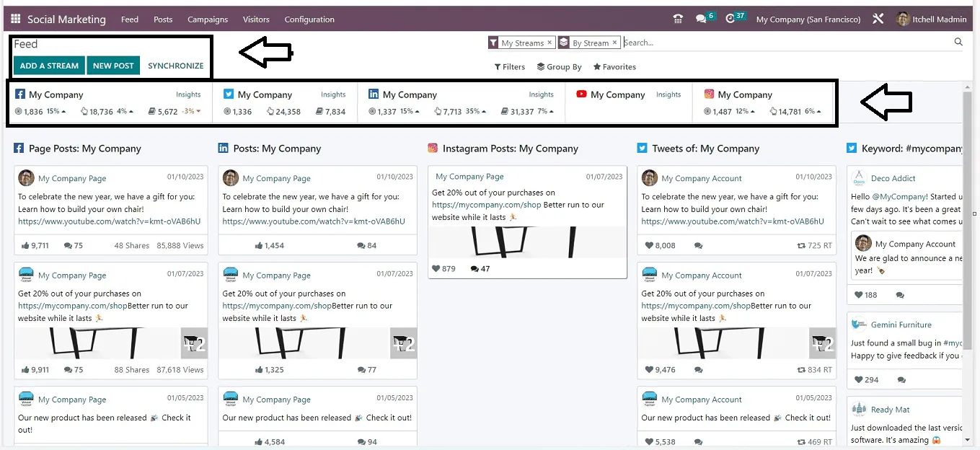Viewport: 980px width, 450px height.
Task: Click Instagram icon beside Instagram Posts heading
Action: click(433, 148)
